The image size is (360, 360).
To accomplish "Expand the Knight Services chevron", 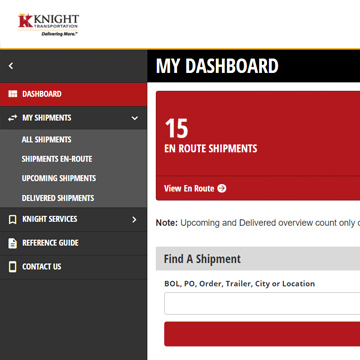I will click(134, 219).
